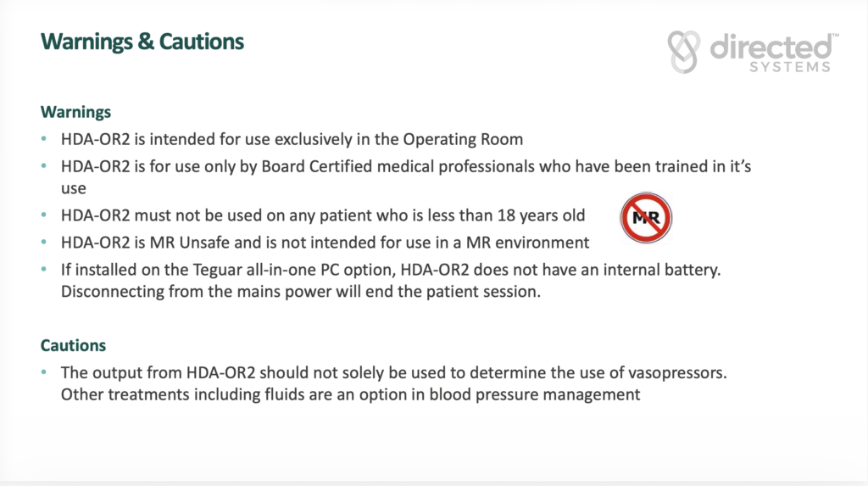Screen dimensions: 868x486
Task: Click the Directed Systems interlocking loops logo
Action: point(683,51)
